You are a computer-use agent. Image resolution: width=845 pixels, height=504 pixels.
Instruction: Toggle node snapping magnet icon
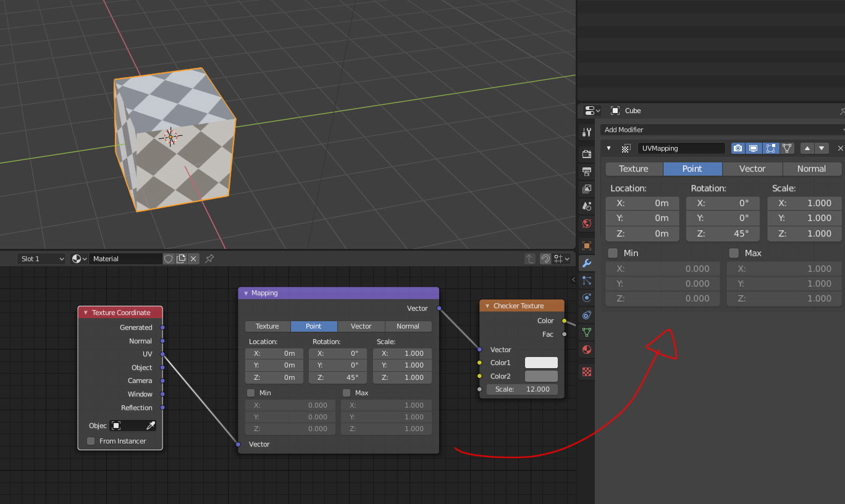(x=545, y=259)
